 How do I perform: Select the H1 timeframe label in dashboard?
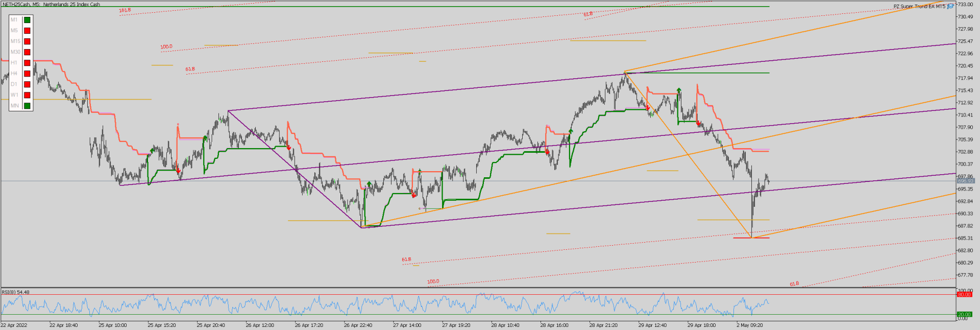pos(14,63)
